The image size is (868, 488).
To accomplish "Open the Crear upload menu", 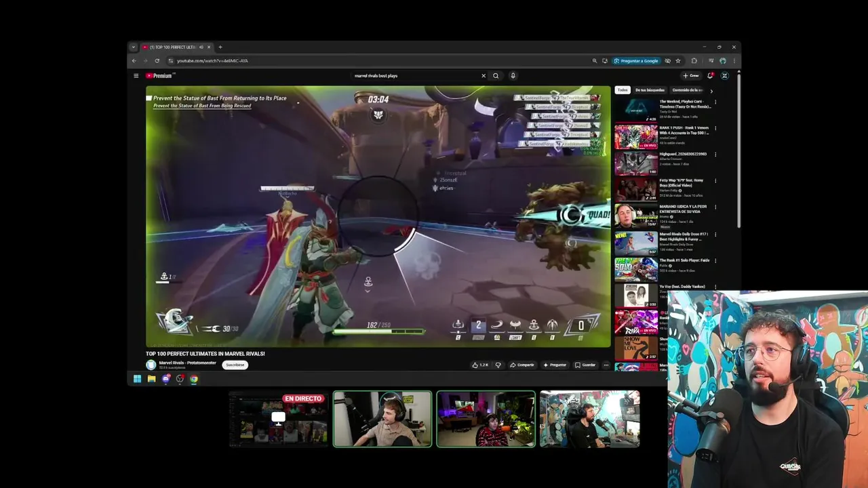I will [x=691, y=76].
